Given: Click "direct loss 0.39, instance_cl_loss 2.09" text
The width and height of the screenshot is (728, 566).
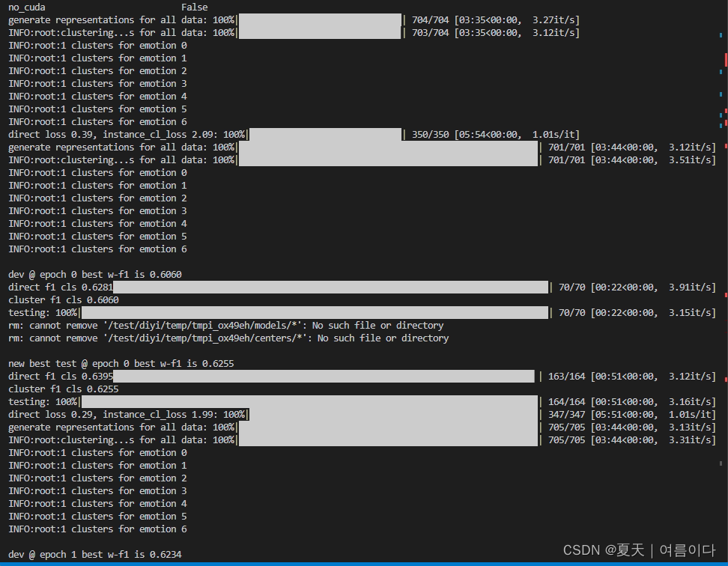Looking at the screenshot, I should coord(114,135).
